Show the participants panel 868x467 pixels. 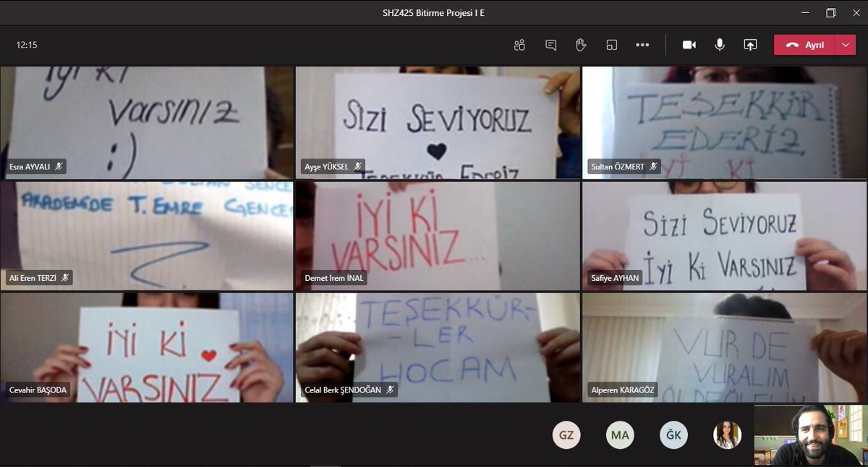coord(519,45)
